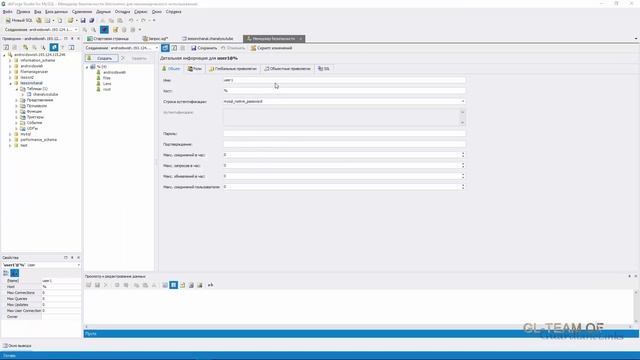Open the SQL tab of user details
Image resolution: width=640 pixels, height=360 pixels.
(x=324, y=69)
